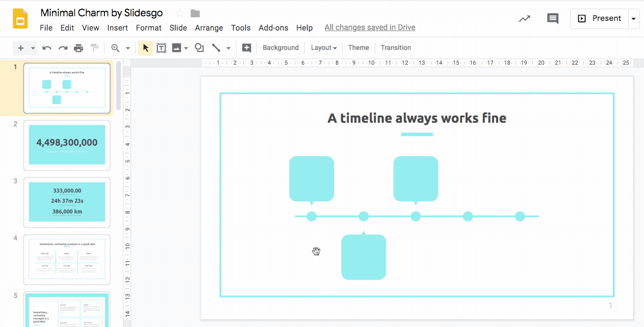Click the zoom magnifier tool
The width and height of the screenshot is (644, 327).
116,48
